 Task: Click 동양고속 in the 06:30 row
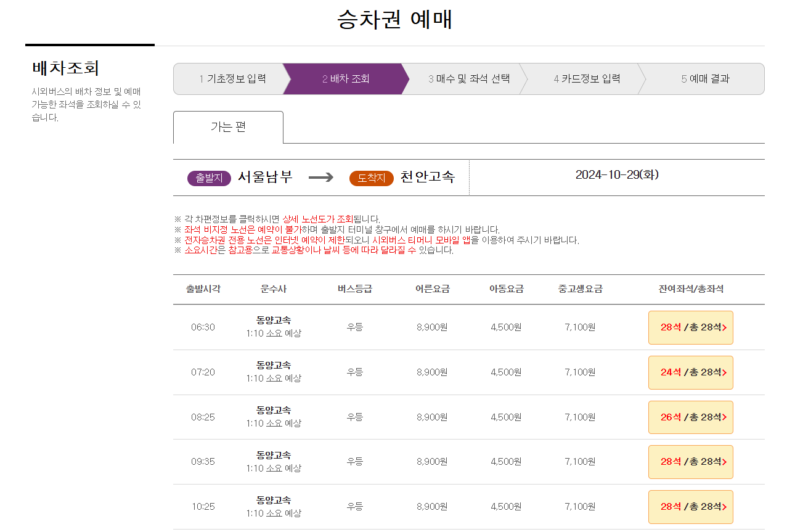click(x=274, y=320)
